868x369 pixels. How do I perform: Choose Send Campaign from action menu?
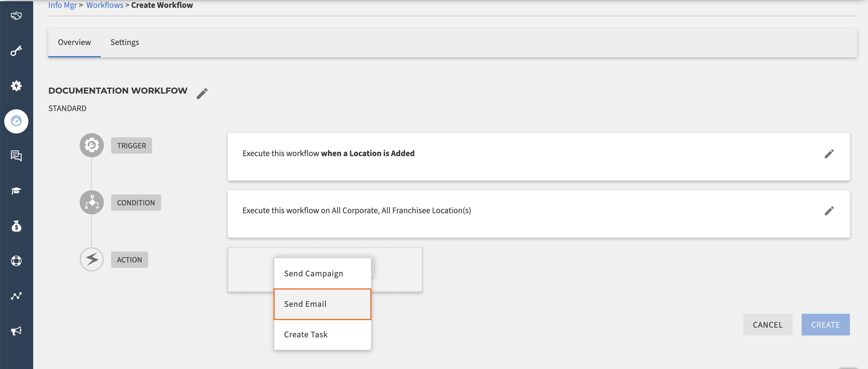(322, 273)
